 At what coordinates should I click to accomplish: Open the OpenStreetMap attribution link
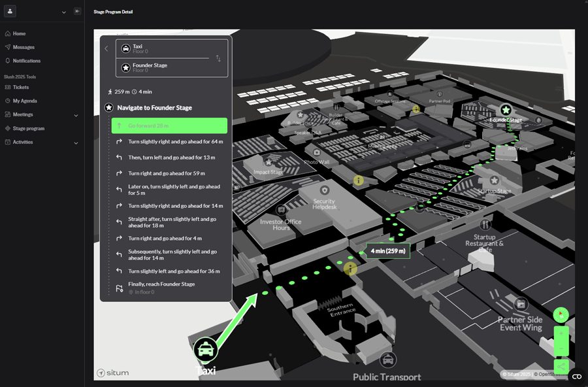(552, 374)
